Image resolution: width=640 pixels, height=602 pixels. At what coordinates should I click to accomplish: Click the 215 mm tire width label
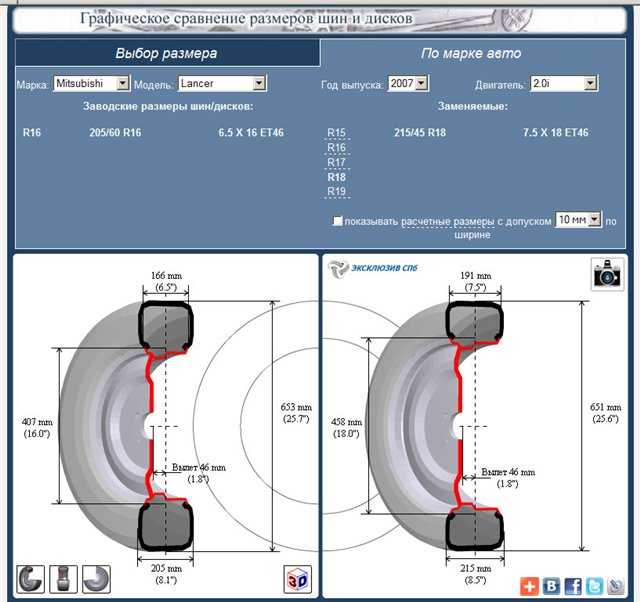476,573
